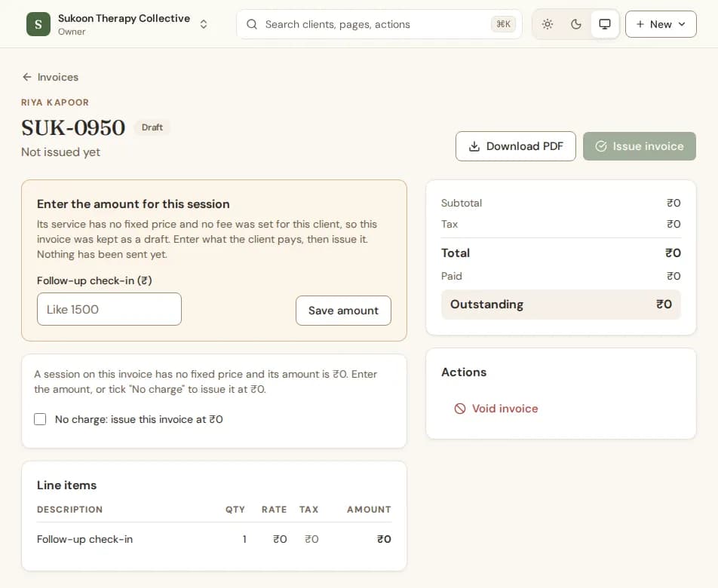The height and width of the screenshot is (588, 718).
Task: Click the AMOUNT column header
Action: pos(369,510)
